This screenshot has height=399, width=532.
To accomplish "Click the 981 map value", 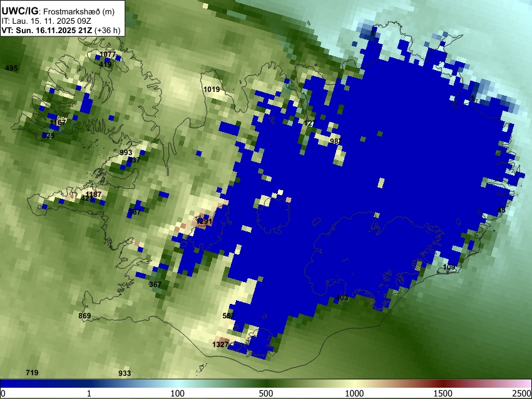I will click(x=336, y=141).
